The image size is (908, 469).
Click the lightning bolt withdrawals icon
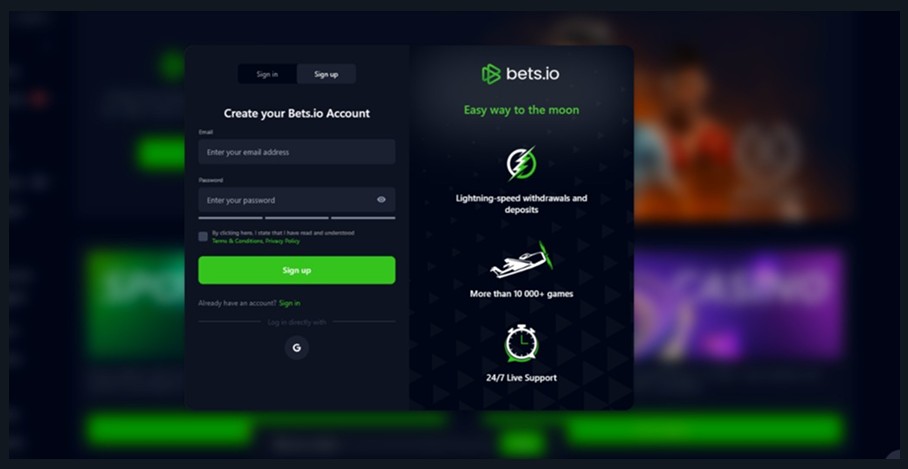[x=521, y=163]
